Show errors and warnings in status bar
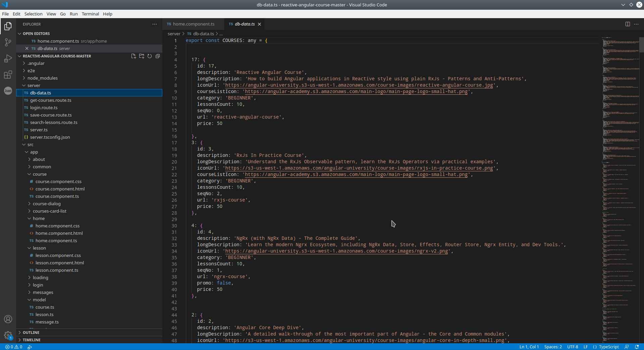The image size is (644, 350). 14,347
